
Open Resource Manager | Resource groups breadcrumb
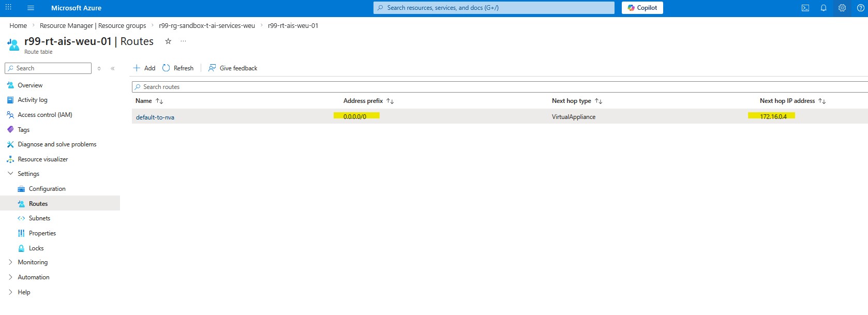coord(93,25)
